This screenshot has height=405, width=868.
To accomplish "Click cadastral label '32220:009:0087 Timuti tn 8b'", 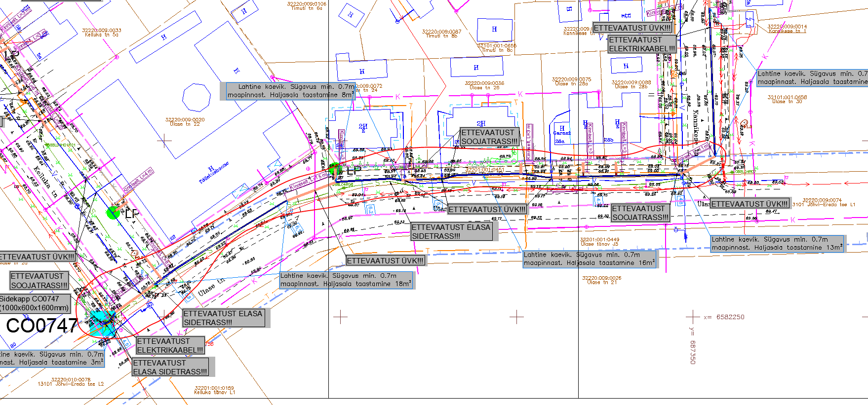I will coord(441,34).
